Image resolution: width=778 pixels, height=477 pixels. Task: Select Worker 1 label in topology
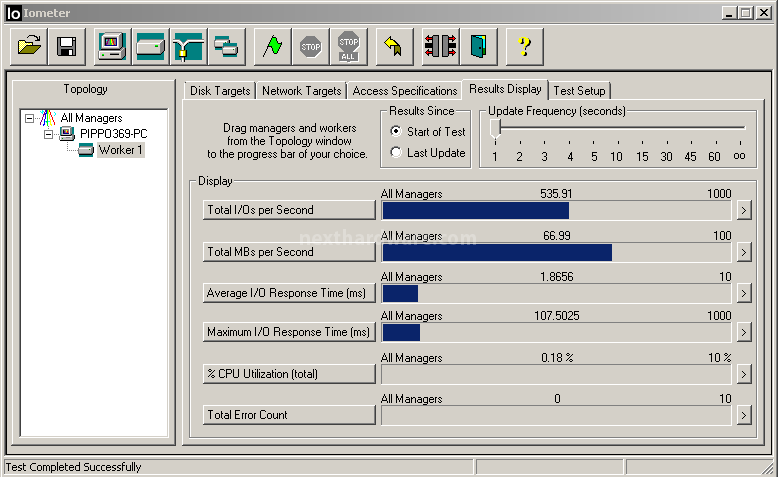[x=121, y=150]
